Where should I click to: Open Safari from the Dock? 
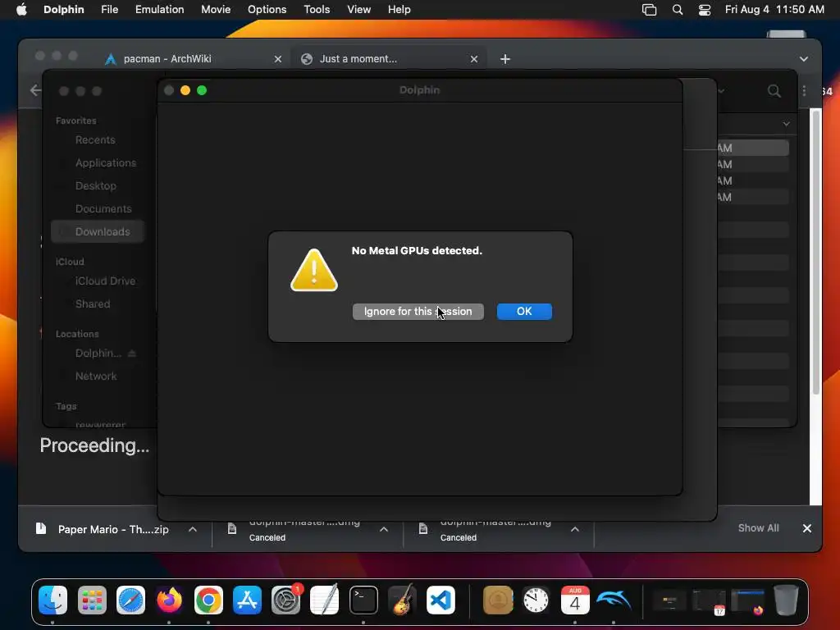[x=130, y=600]
